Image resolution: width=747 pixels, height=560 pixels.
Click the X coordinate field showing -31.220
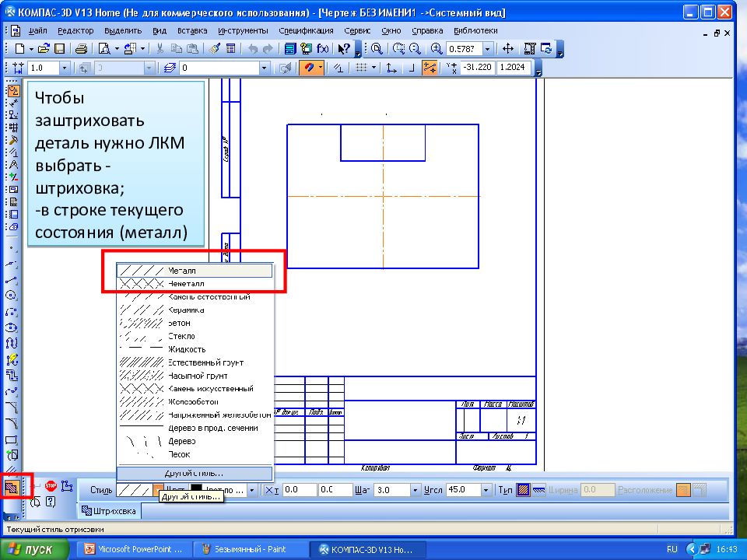(477, 67)
